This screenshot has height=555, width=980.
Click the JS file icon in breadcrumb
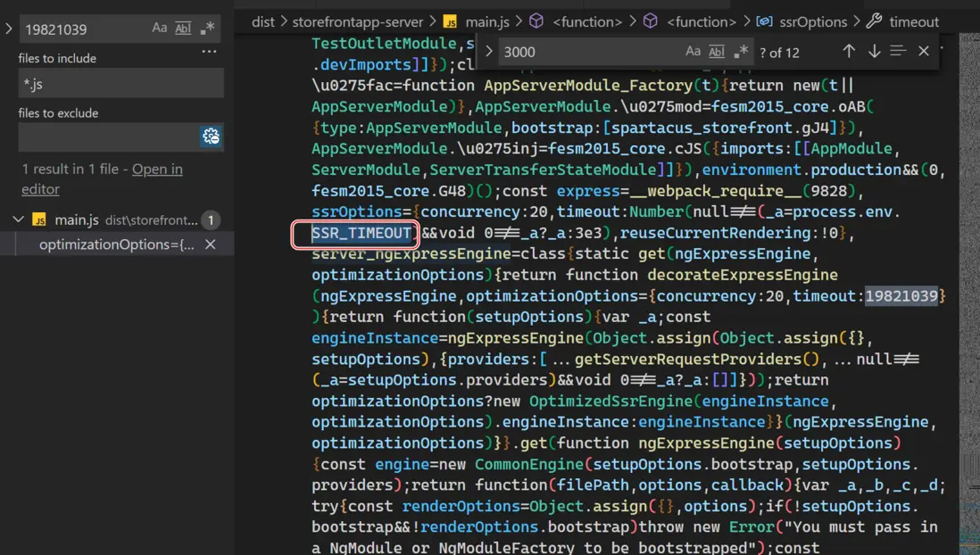click(450, 22)
